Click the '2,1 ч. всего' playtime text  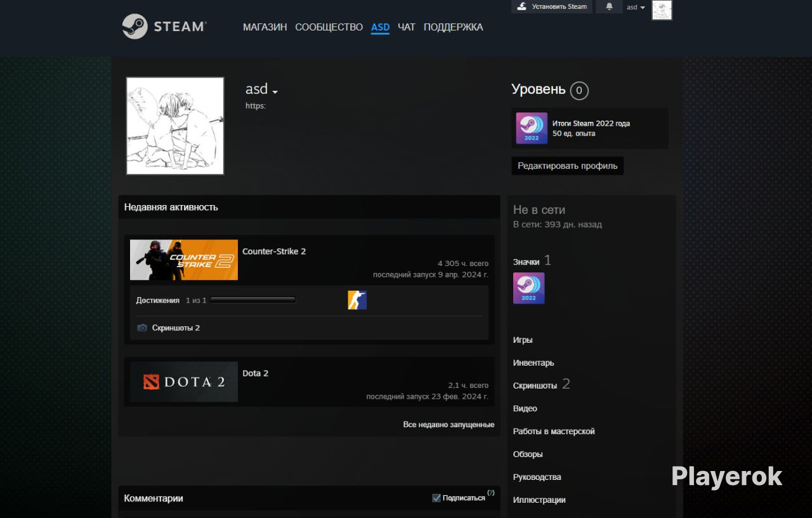point(468,385)
